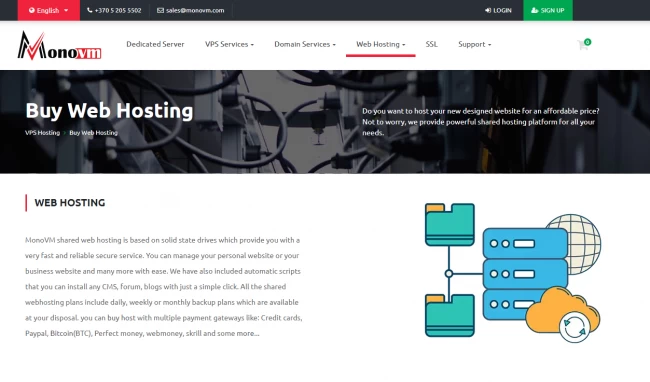
Task: Click the server hosting illustration
Action: [513, 273]
